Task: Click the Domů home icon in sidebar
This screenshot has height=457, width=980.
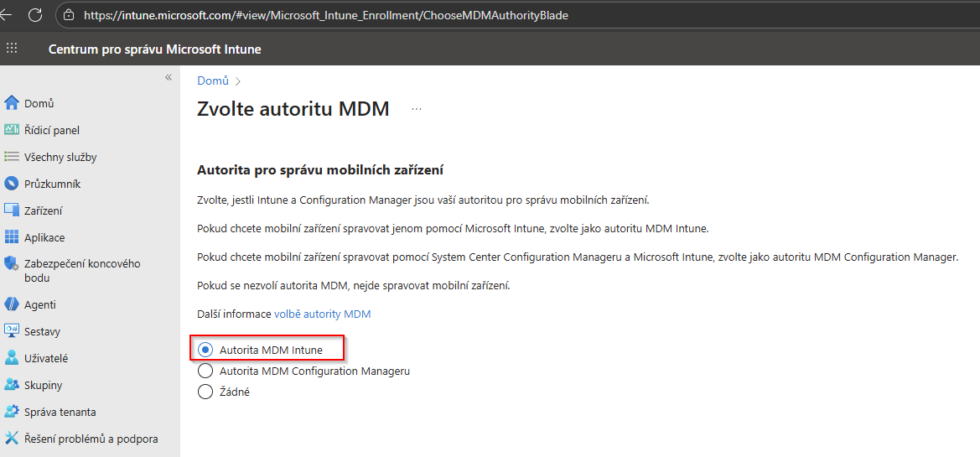Action: (x=12, y=103)
